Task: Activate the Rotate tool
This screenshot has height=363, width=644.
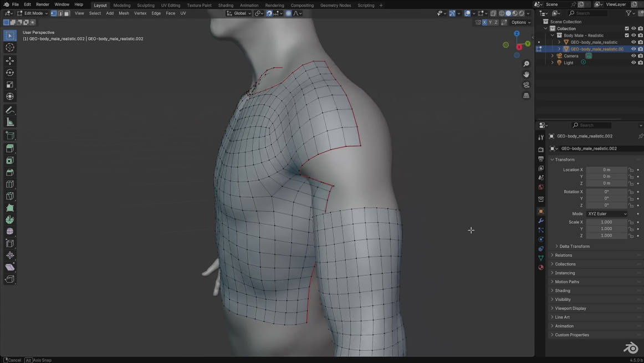Action: pos(9,72)
